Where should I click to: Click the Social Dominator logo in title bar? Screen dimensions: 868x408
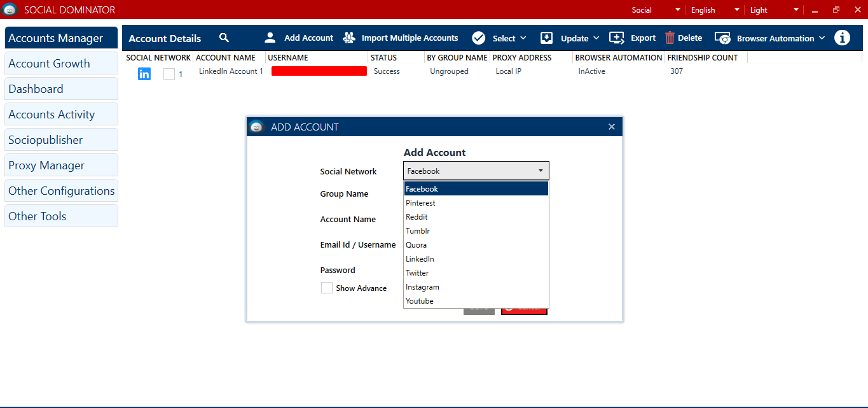click(x=10, y=10)
